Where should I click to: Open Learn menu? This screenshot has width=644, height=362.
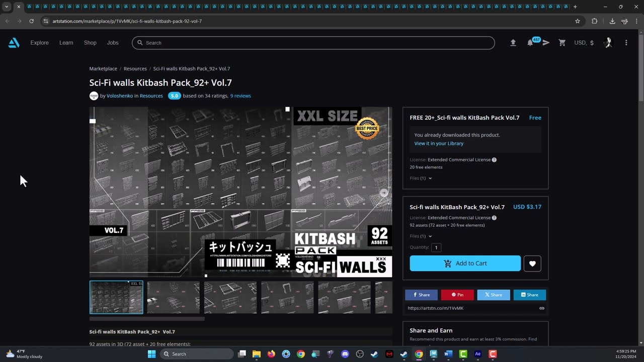tap(66, 43)
